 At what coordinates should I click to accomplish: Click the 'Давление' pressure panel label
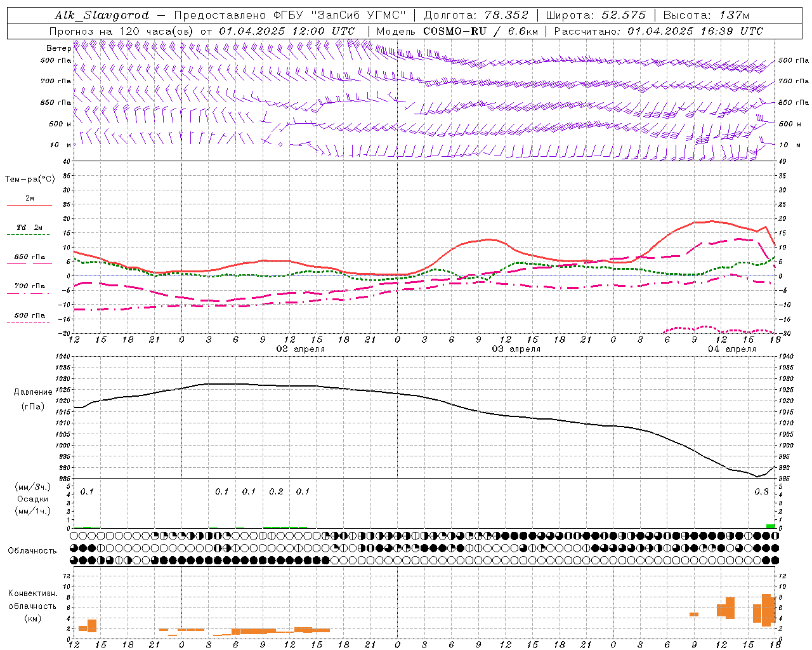[x=33, y=392]
